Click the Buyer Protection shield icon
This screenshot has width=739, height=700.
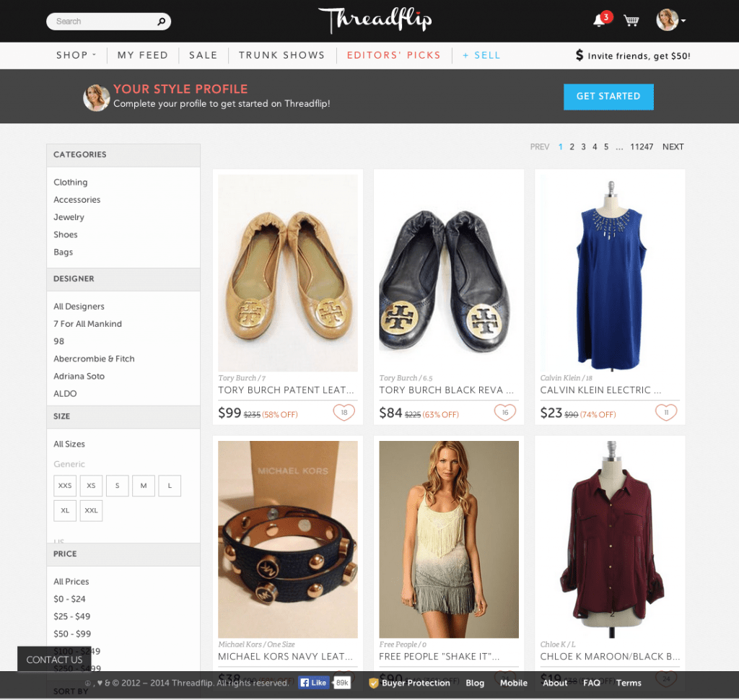pyautogui.click(x=373, y=683)
